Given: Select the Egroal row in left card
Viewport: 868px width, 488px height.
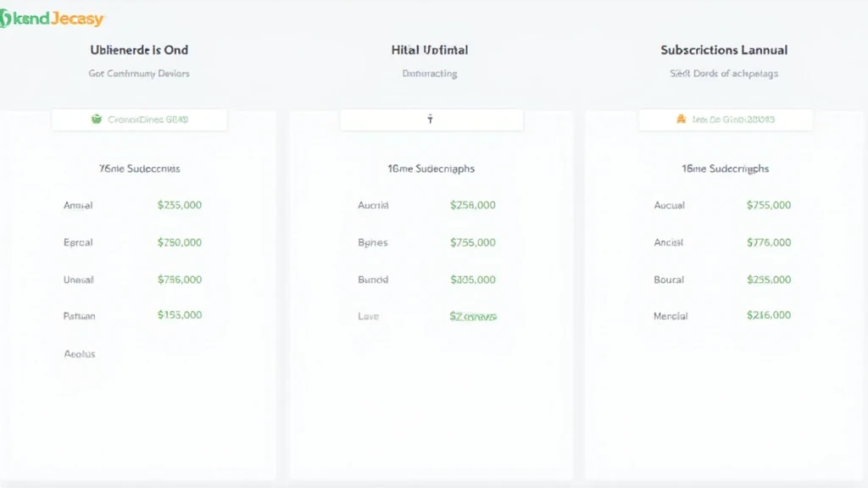Looking at the screenshot, I should click(78, 242).
